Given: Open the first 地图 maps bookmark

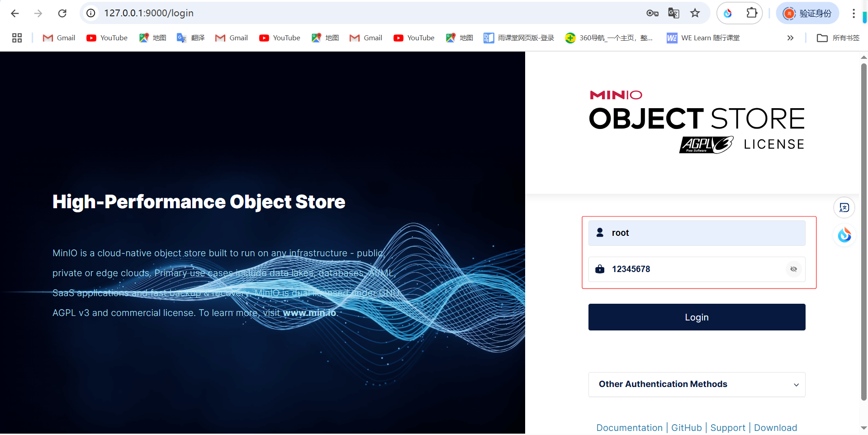Looking at the screenshot, I should (x=153, y=38).
